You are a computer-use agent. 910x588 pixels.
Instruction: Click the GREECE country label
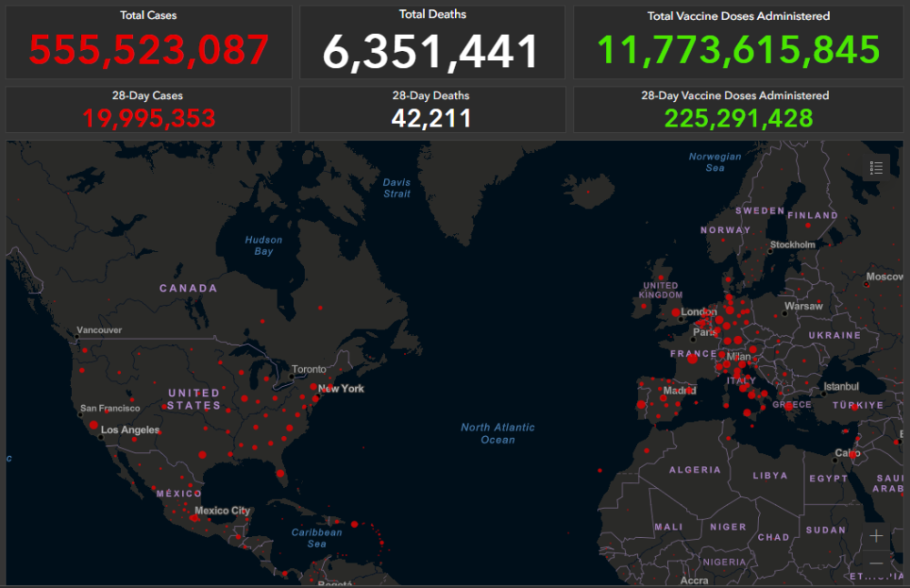[x=792, y=404]
